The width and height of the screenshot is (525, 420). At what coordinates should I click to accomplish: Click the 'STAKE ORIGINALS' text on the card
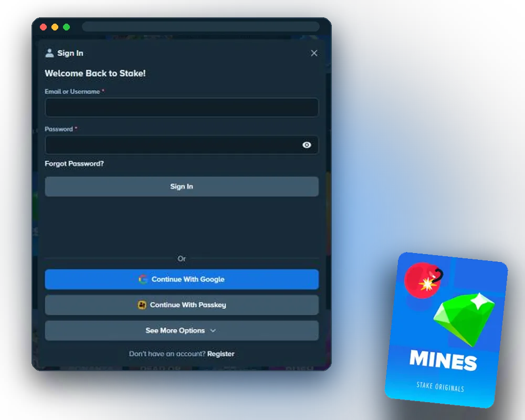pos(440,387)
